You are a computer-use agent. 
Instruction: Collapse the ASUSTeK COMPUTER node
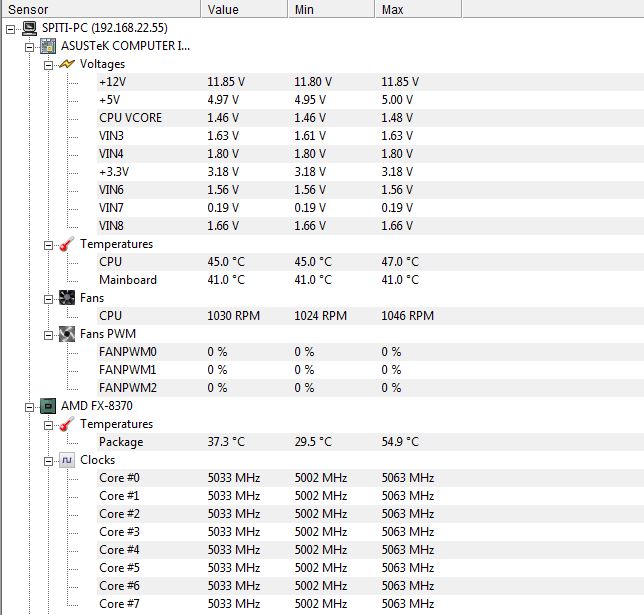(x=29, y=47)
